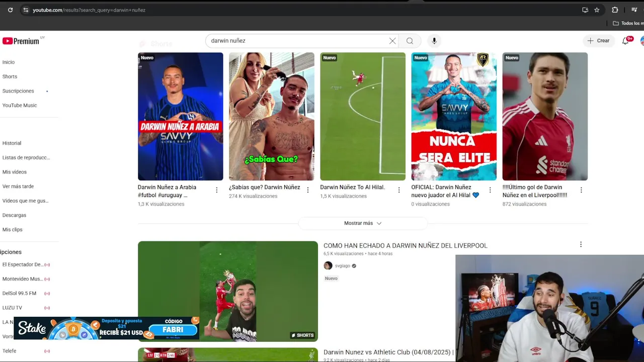Viewport: 644px width, 362px height.
Task: Open the svgiago channel name link
Action: pos(343,266)
